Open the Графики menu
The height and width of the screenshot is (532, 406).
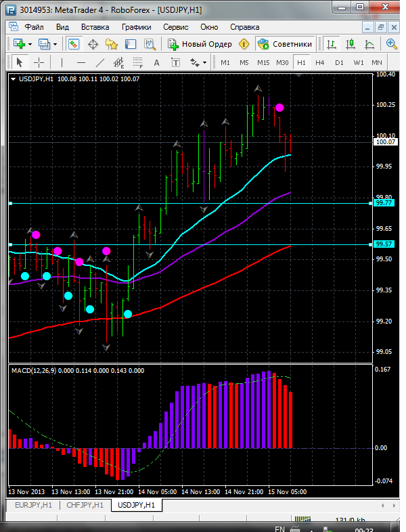[x=137, y=27]
